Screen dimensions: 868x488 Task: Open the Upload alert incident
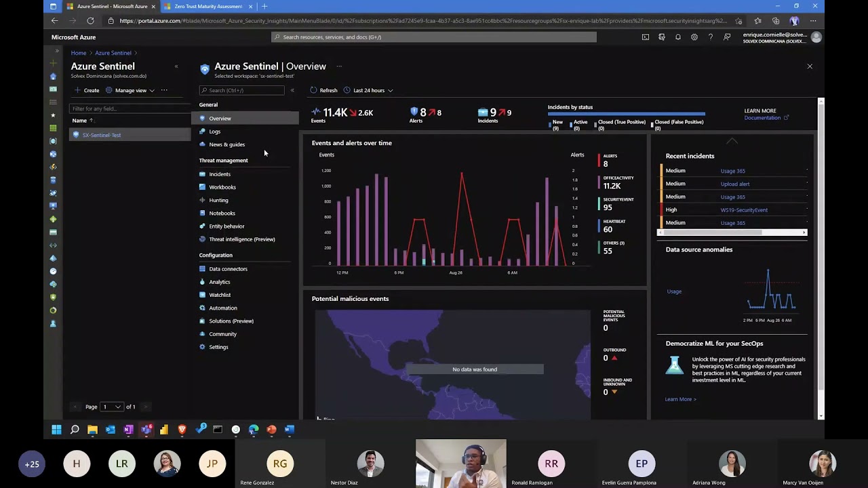pyautogui.click(x=735, y=184)
